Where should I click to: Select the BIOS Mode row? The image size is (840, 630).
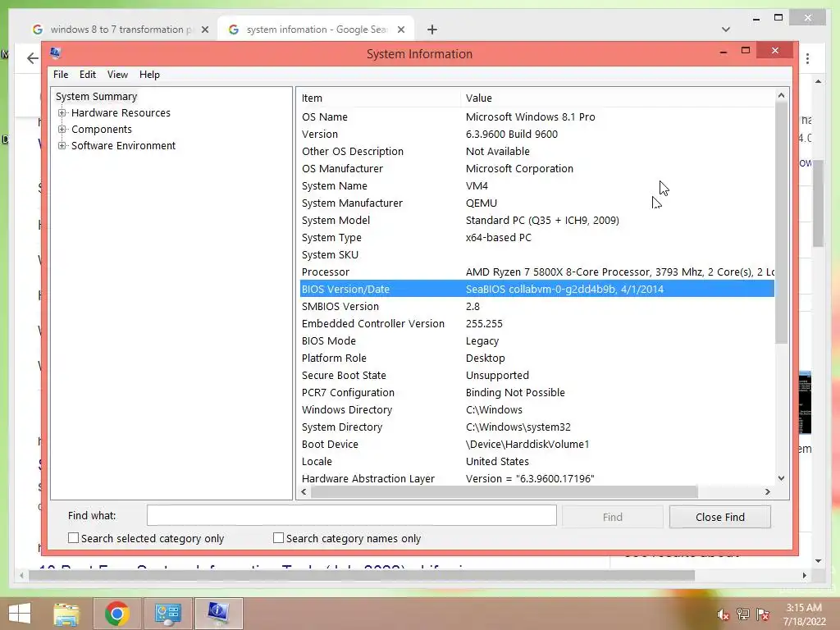click(536, 340)
